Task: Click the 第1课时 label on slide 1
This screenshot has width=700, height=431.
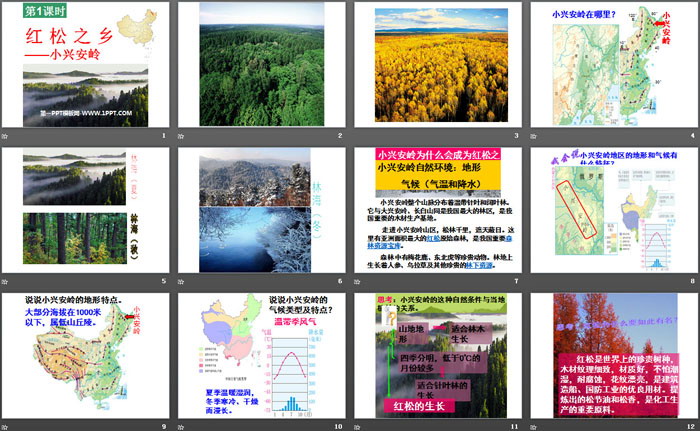Action: click(x=45, y=11)
